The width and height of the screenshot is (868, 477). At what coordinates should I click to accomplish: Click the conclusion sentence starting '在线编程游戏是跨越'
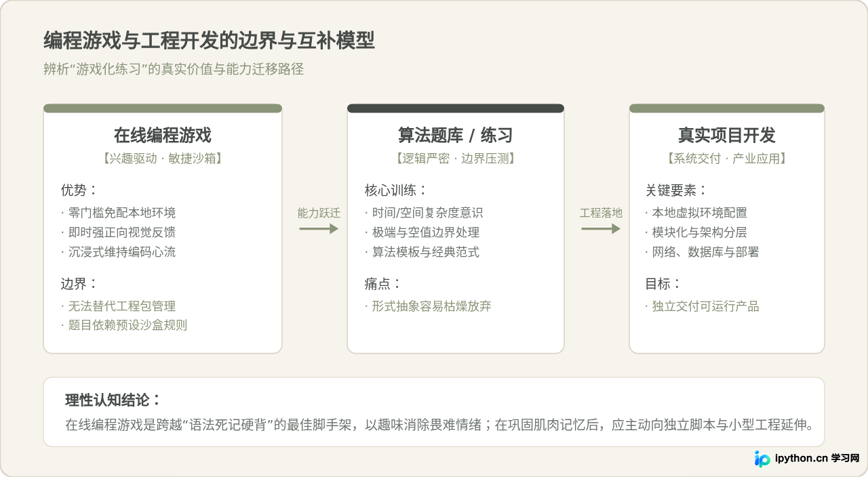439,426
